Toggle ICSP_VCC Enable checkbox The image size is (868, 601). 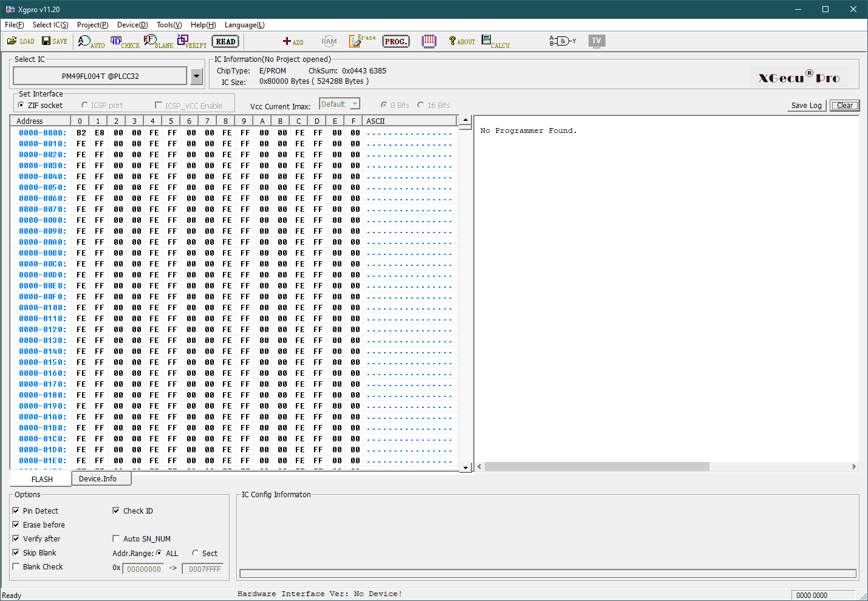click(159, 105)
